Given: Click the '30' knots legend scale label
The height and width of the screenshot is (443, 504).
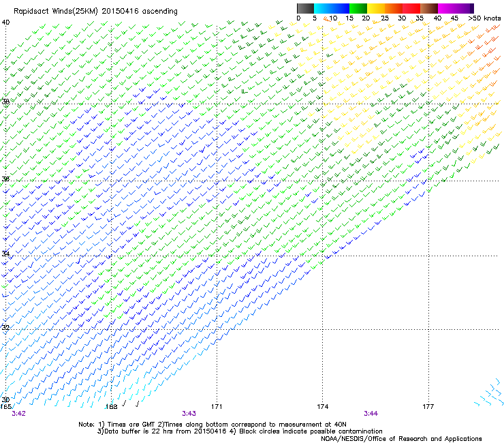Looking at the screenshot, I should (x=402, y=18).
